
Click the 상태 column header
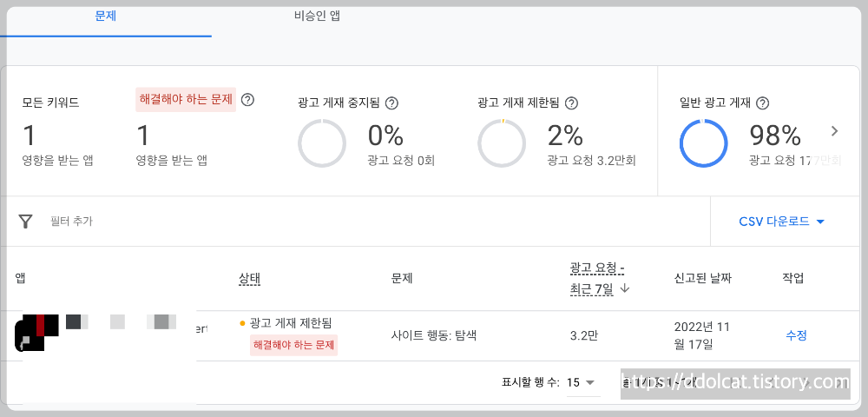tap(250, 279)
